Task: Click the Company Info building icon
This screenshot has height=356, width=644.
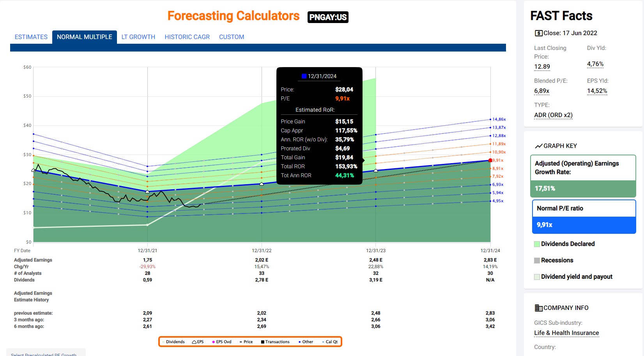Action: (538, 308)
